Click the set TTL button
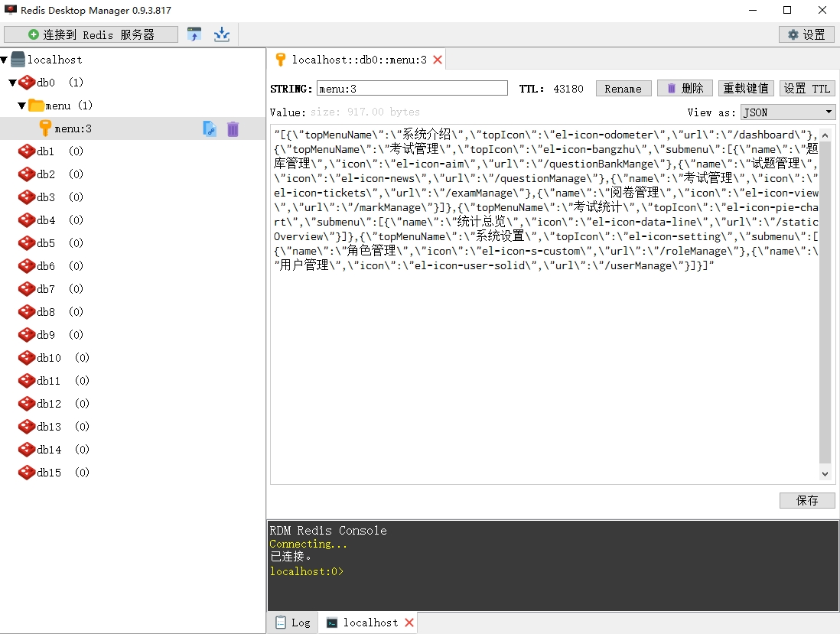Viewport: 840px width, 634px height. coord(807,89)
